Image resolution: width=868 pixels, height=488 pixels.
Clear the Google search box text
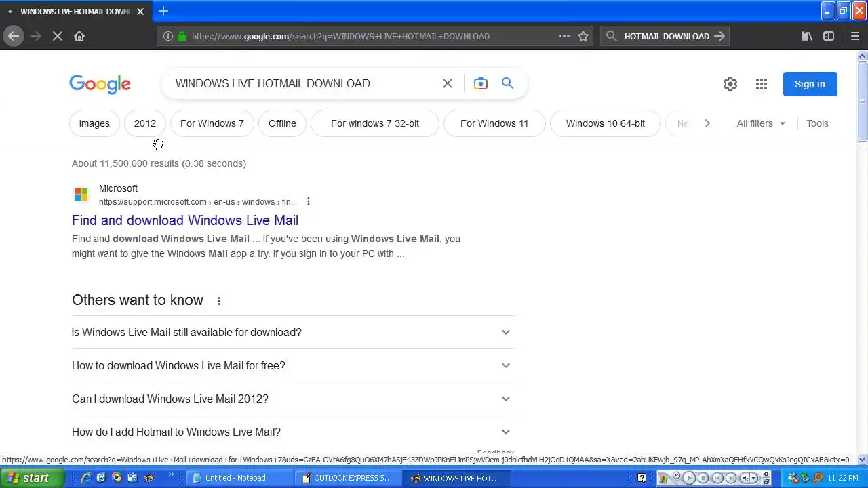448,83
